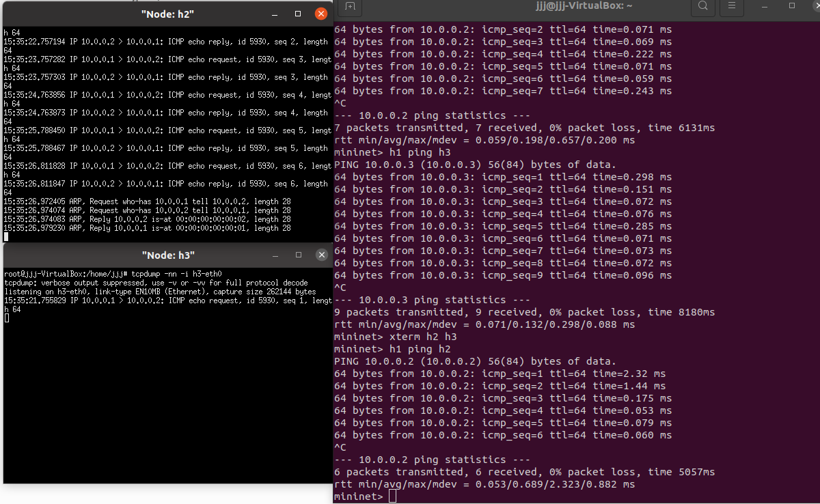This screenshot has width=820, height=504.
Task: Maximize the jjj-VirtualBox terminal window
Action: tap(792, 6)
